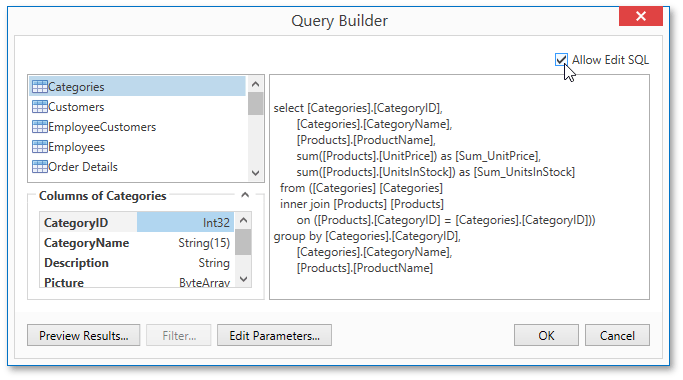Uncheck the Allow Edit SQL checkbox
683x380 pixels.
(561, 60)
